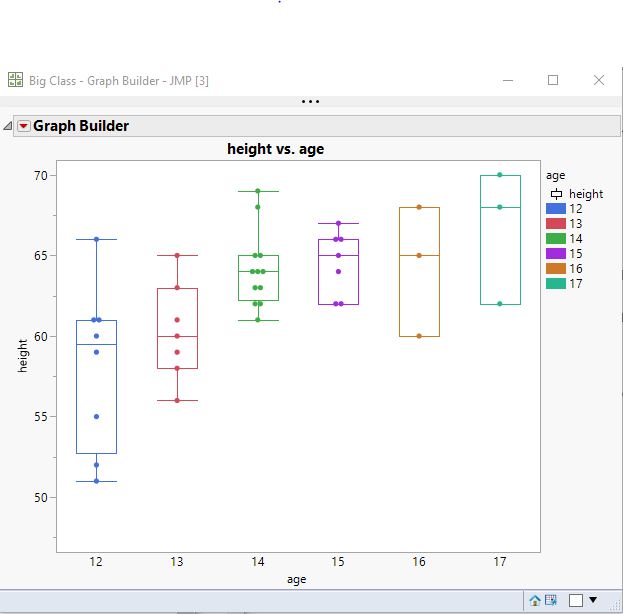Image resolution: width=623 pixels, height=614 pixels.
Task: Click the JMP window icon in title bar
Action: click(15, 79)
